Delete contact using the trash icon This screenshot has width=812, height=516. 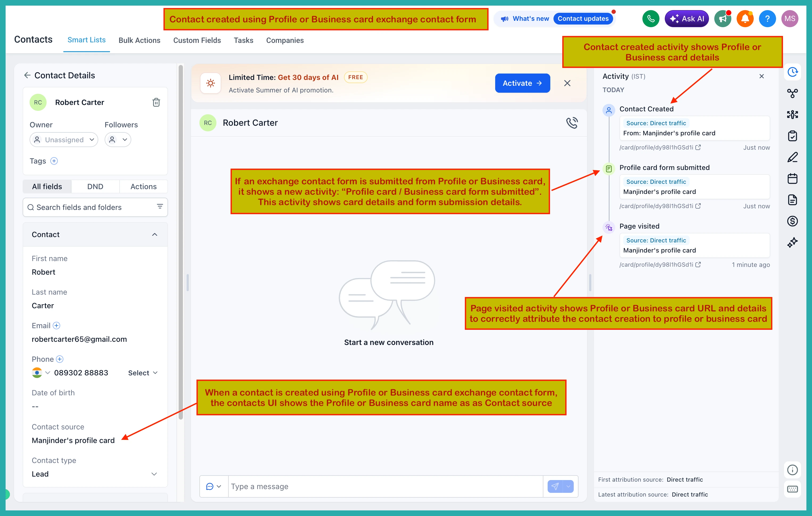pyautogui.click(x=156, y=102)
